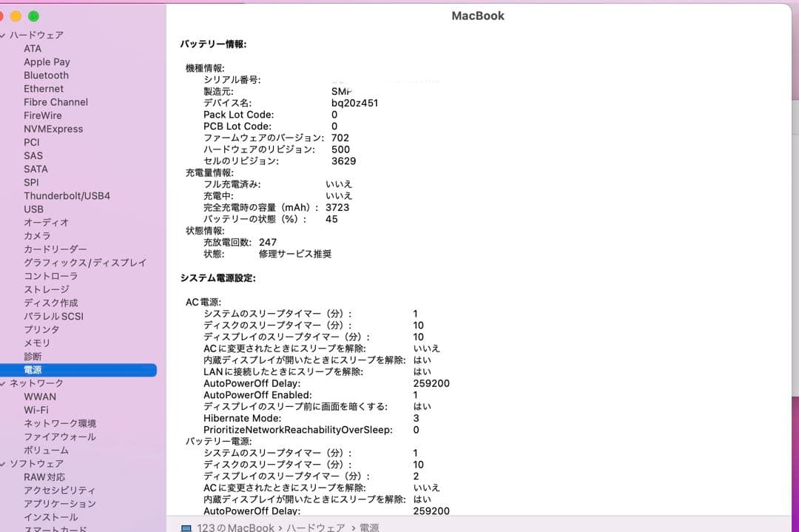This screenshot has height=532, width=799.
Task: Select Fibre Channel in the sidebar
Action: (x=55, y=102)
